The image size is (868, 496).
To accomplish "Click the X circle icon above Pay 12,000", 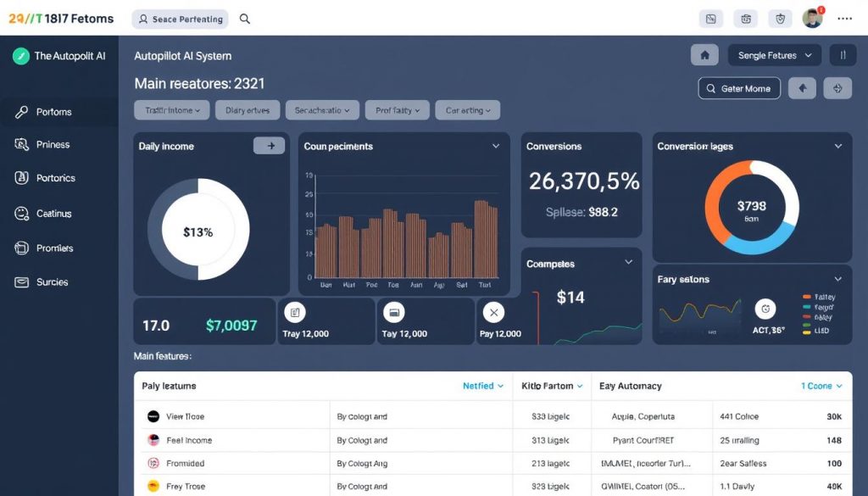I will coord(493,313).
